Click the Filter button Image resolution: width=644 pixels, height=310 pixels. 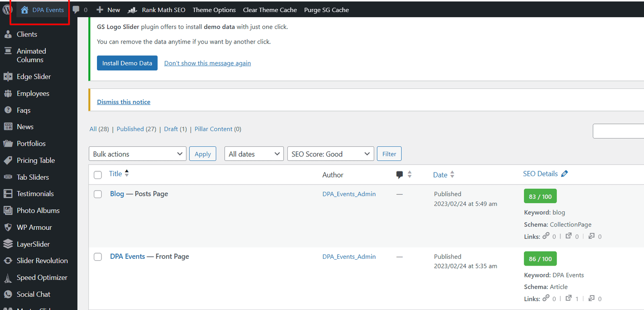(x=389, y=154)
